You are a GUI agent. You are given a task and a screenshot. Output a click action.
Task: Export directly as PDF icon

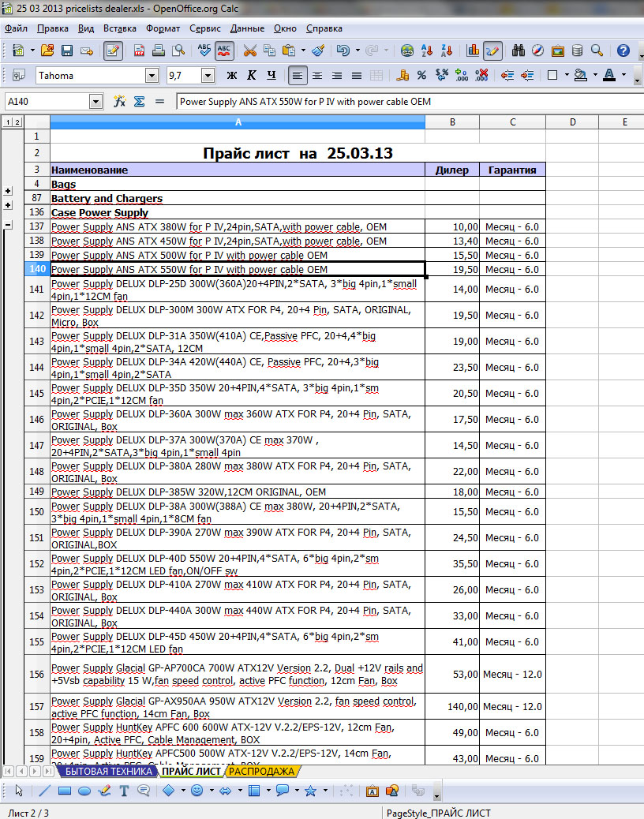[139, 50]
